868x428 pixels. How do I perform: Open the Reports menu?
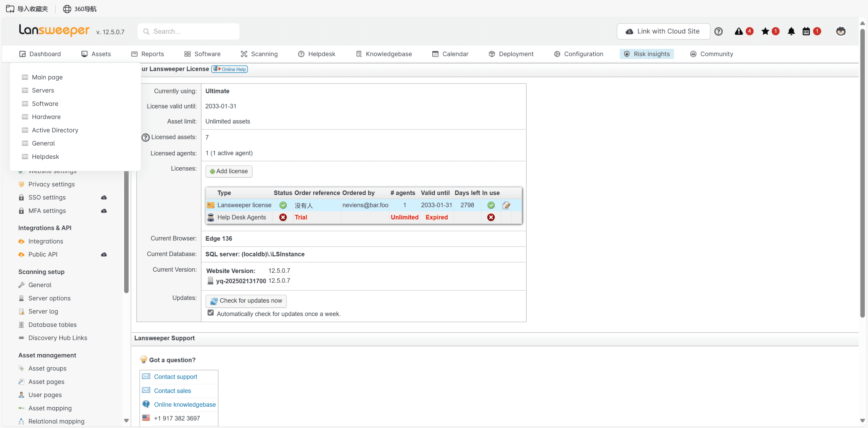coord(148,54)
